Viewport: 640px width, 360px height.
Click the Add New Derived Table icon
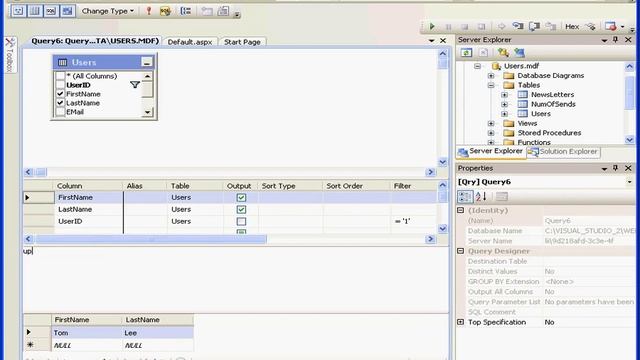pyautogui.click(x=223, y=11)
